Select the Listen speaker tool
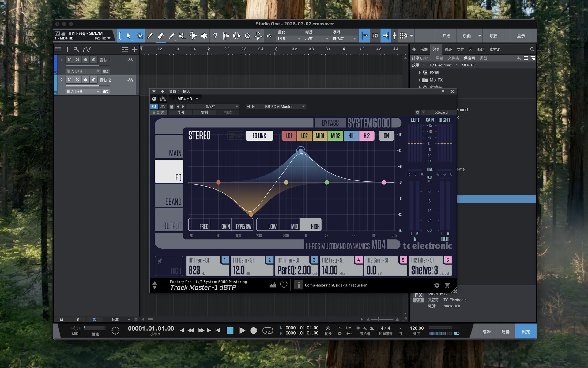This screenshot has width=588, height=368. pyautogui.click(x=204, y=36)
